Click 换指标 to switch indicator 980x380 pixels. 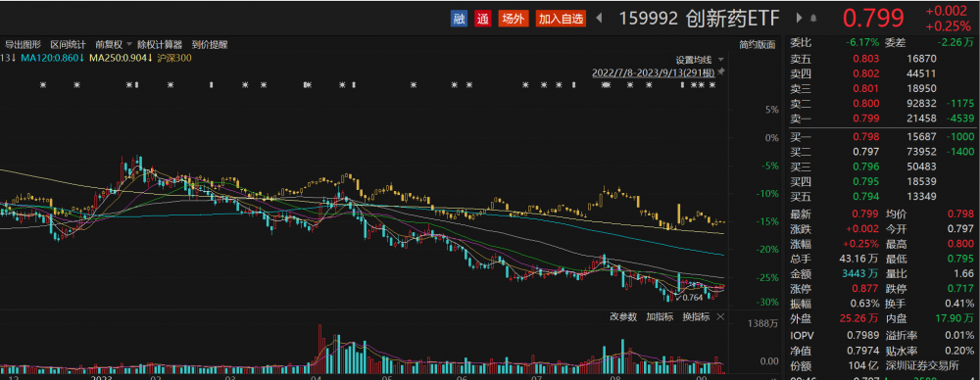click(x=696, y=317)
